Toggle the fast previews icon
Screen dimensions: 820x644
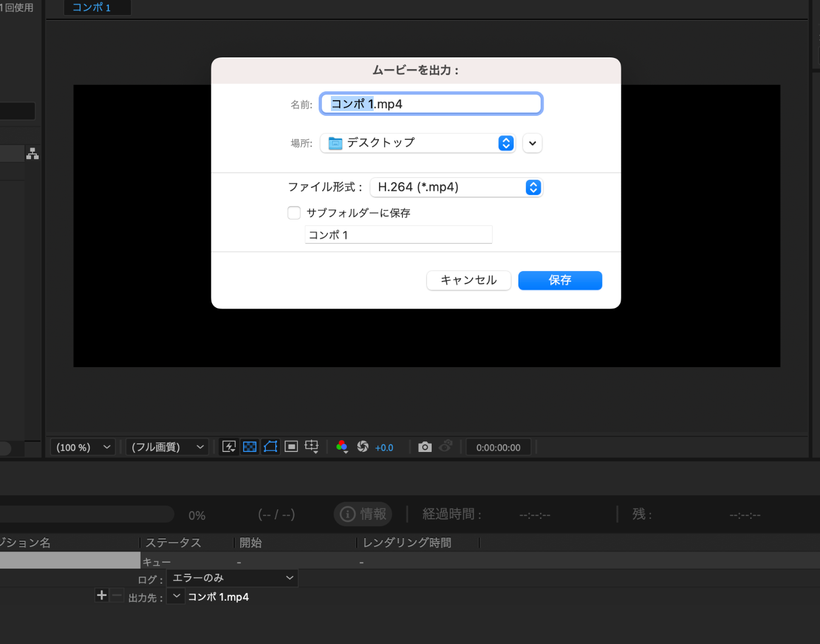coord(229,447)
